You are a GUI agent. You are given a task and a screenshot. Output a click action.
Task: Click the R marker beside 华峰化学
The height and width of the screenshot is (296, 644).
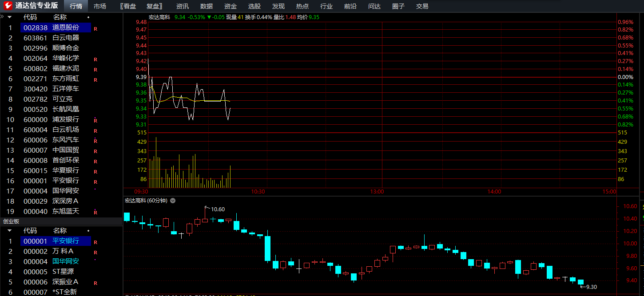95,59
